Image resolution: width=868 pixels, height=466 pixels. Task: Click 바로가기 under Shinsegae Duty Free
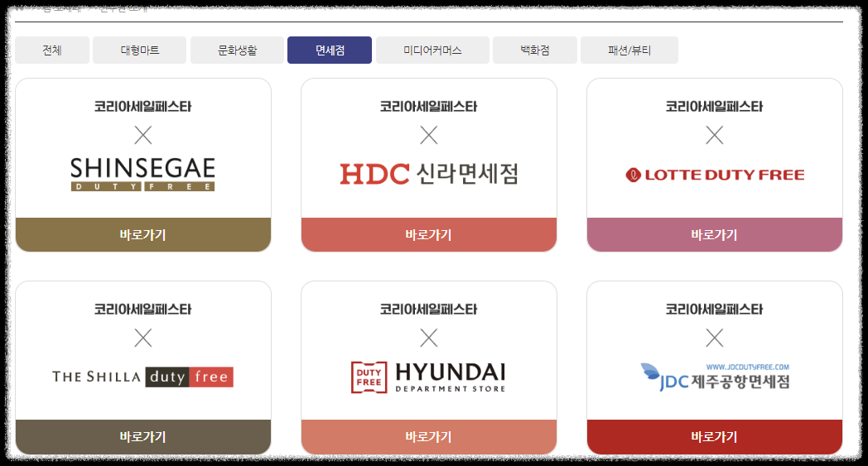(143, 235)
